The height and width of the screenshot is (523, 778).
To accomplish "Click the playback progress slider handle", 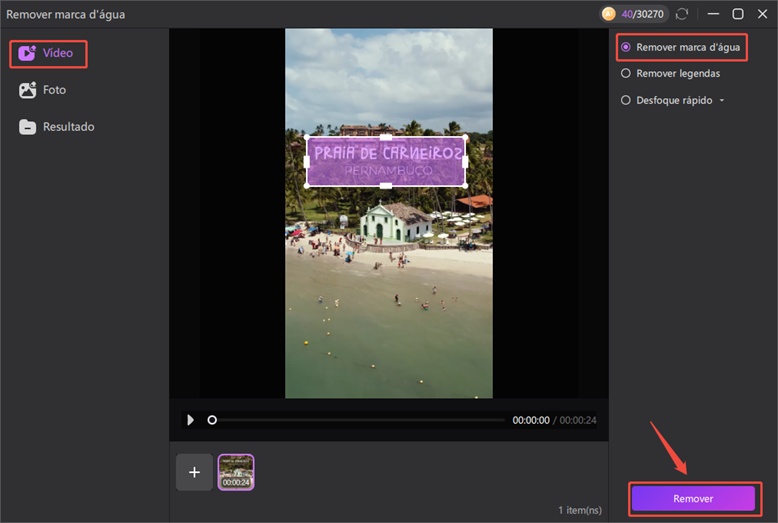I will pyautogui.click(x=212, y=420).
